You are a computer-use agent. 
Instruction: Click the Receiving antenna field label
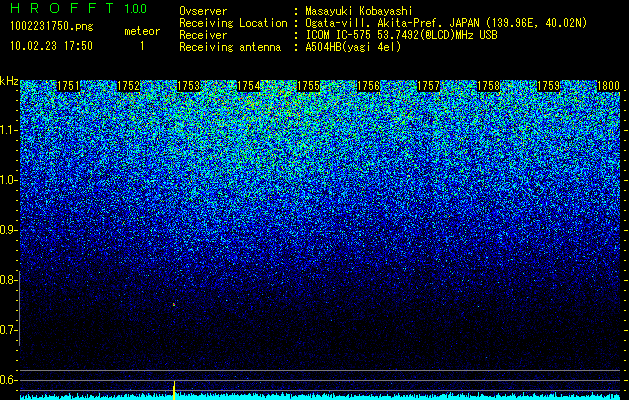point(230,47)
